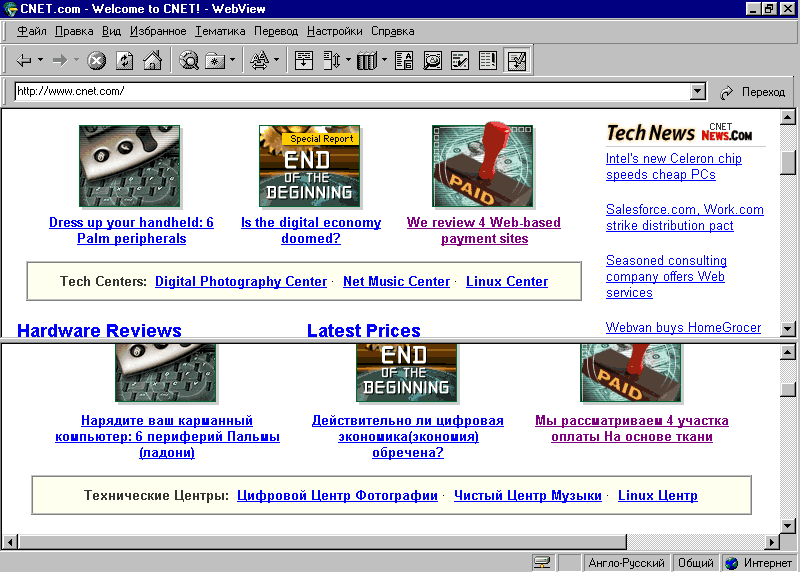The width and height of the screenshot is (800, 572).
Task: Open 'We review 4 Web-based payment sites'
Action: coord(484,230)
